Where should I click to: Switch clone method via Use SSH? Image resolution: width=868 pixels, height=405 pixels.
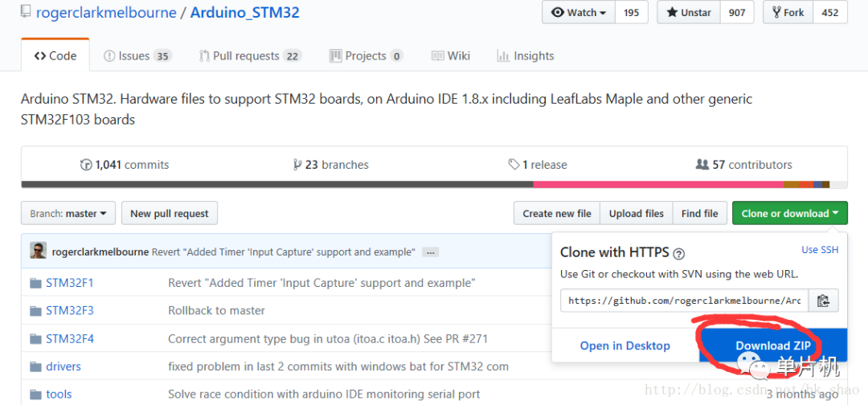pos(820,250)
